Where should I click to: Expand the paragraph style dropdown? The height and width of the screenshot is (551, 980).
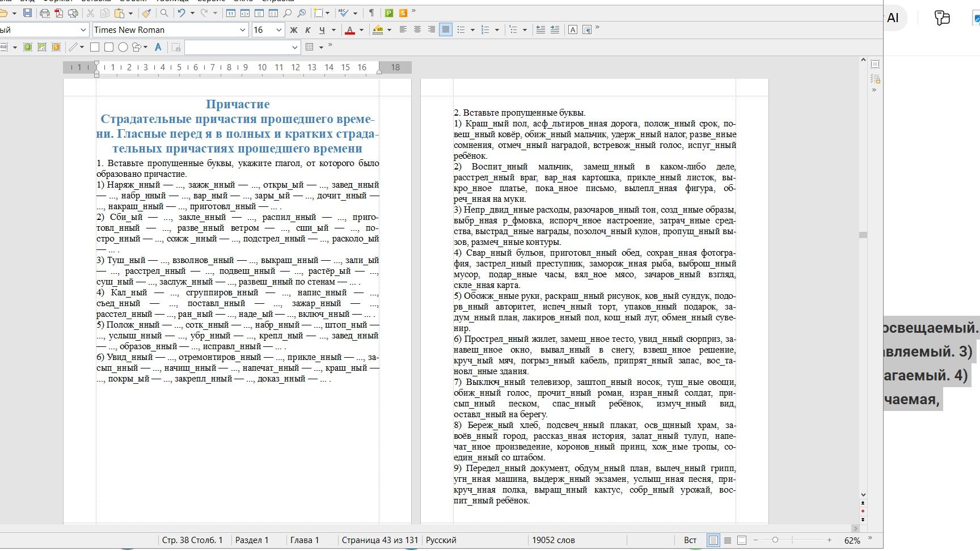click(x=83, y=29)
